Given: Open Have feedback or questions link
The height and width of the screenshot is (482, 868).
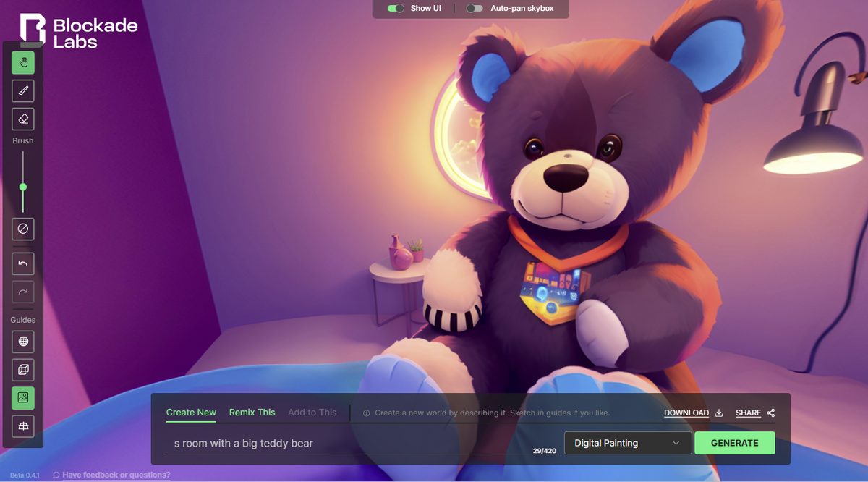Looking at the screenshot, I should coord(116,475).
